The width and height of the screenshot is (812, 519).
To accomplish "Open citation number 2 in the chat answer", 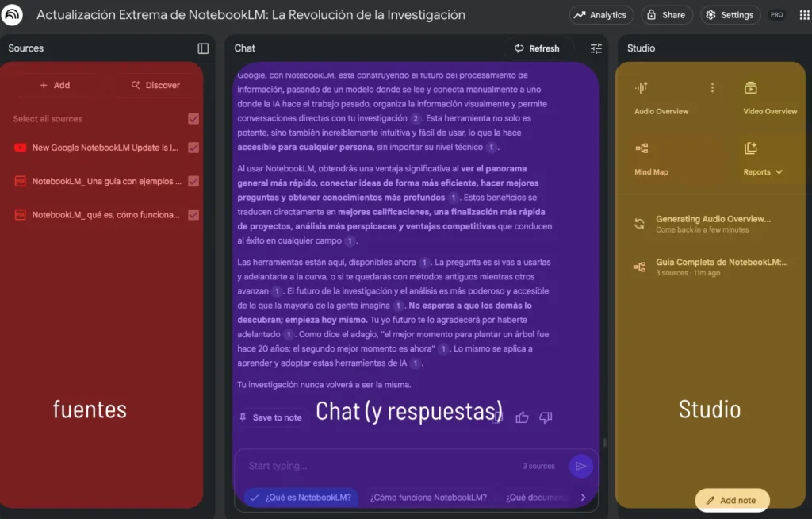I will tap(416, 118).
